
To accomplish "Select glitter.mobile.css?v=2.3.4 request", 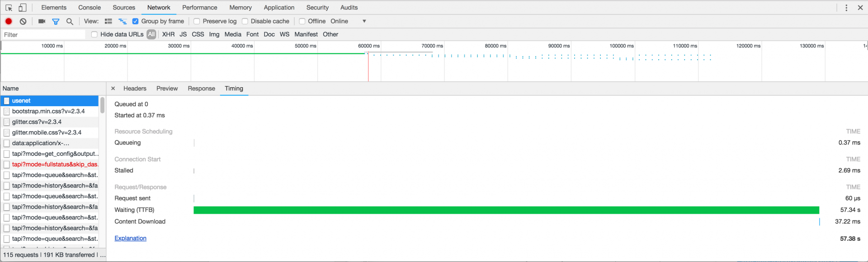I will tap(49, 132).
